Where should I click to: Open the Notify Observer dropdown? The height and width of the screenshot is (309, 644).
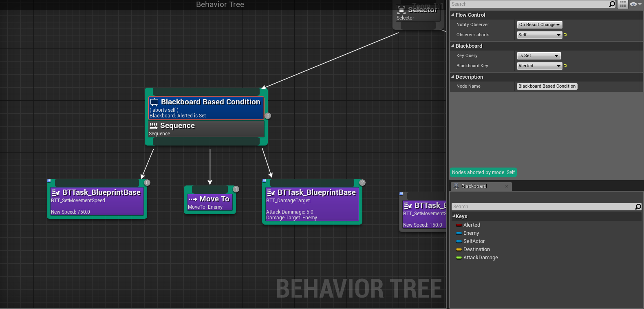(540, 25)
